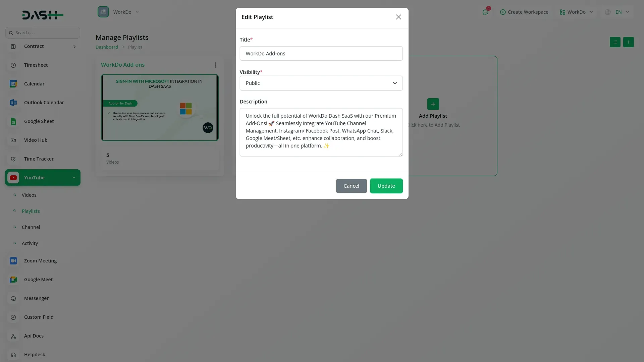The width and height of the screenshot is (644, 362).
Task: Open the Channel submenu item
Action: pyautogui.click(x=31, y=227)
